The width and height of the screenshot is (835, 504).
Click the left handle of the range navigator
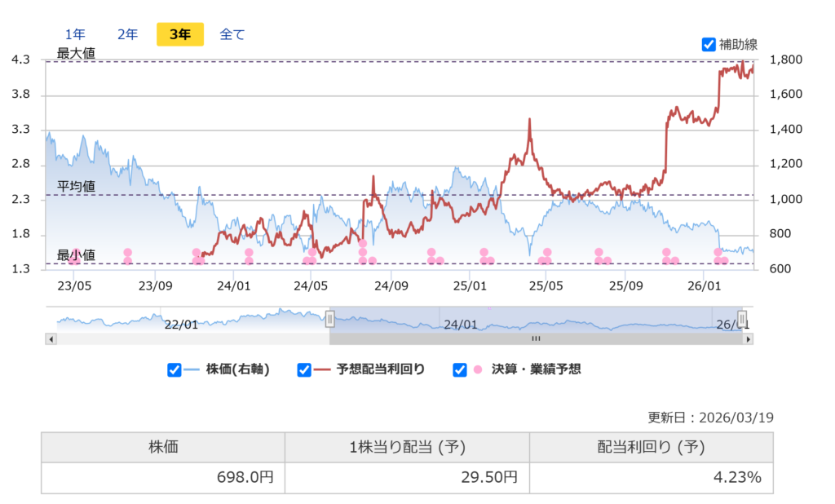tap(330, 318)
